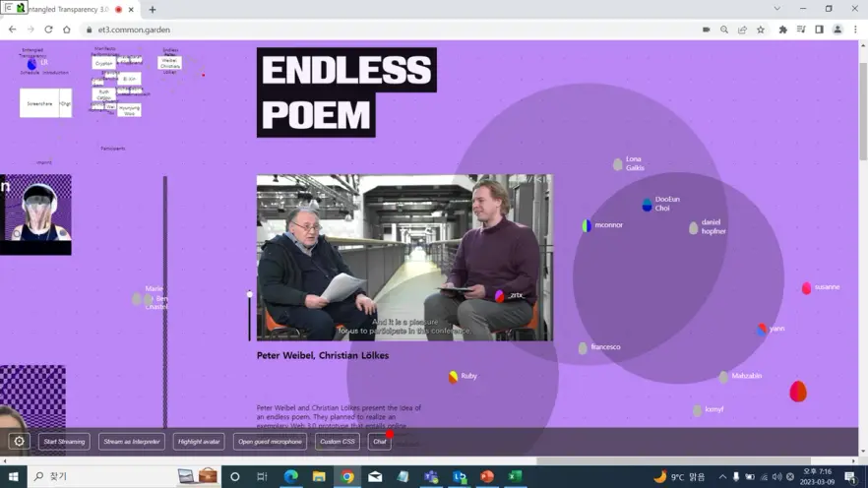This screenshot has width=868, height=488.
Task: Show hidden system tray icons
Action: [722, 476]
